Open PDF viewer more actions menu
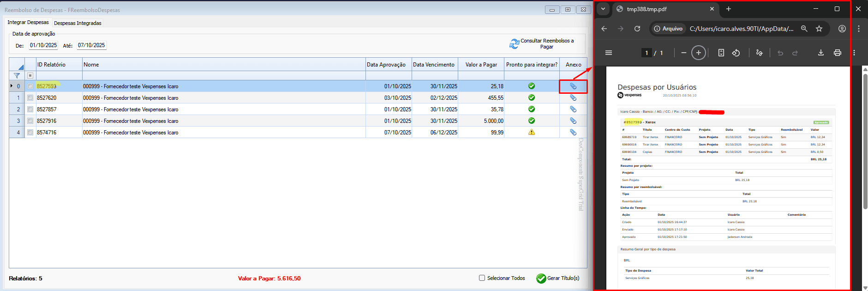 (854, 53)
